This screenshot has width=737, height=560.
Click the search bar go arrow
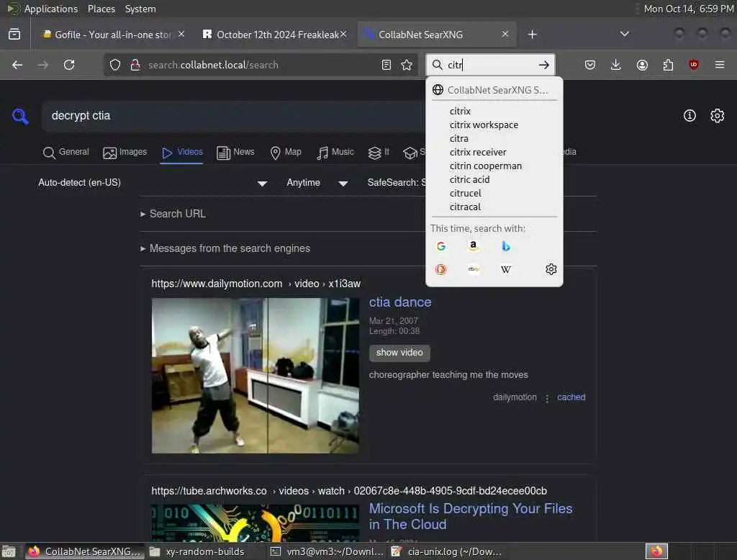coord(544,65)
